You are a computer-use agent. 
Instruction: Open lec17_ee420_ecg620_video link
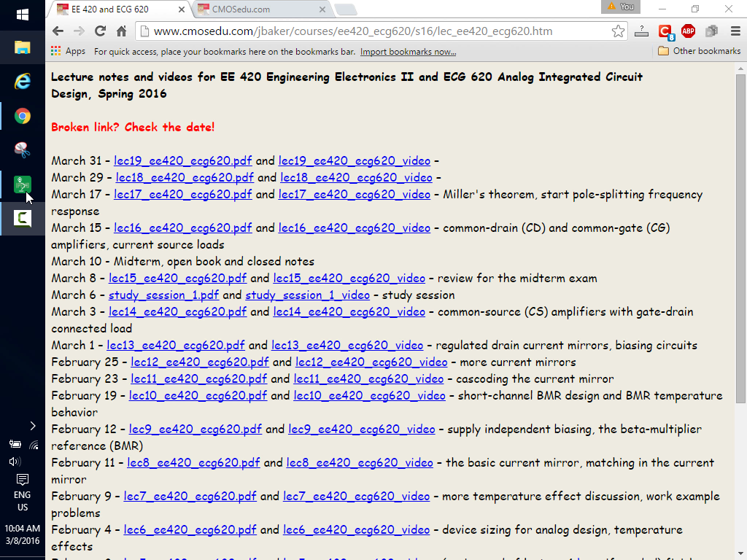[x=355, y=194]
